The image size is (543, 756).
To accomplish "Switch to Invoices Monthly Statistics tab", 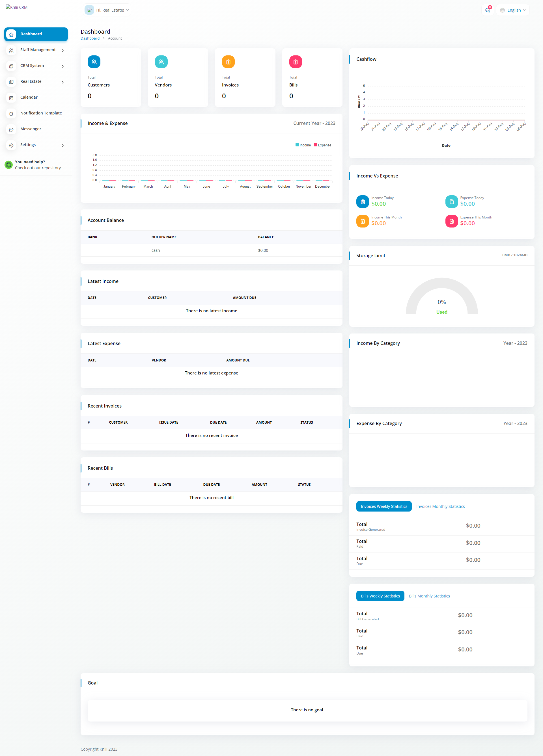I will 440,506.
